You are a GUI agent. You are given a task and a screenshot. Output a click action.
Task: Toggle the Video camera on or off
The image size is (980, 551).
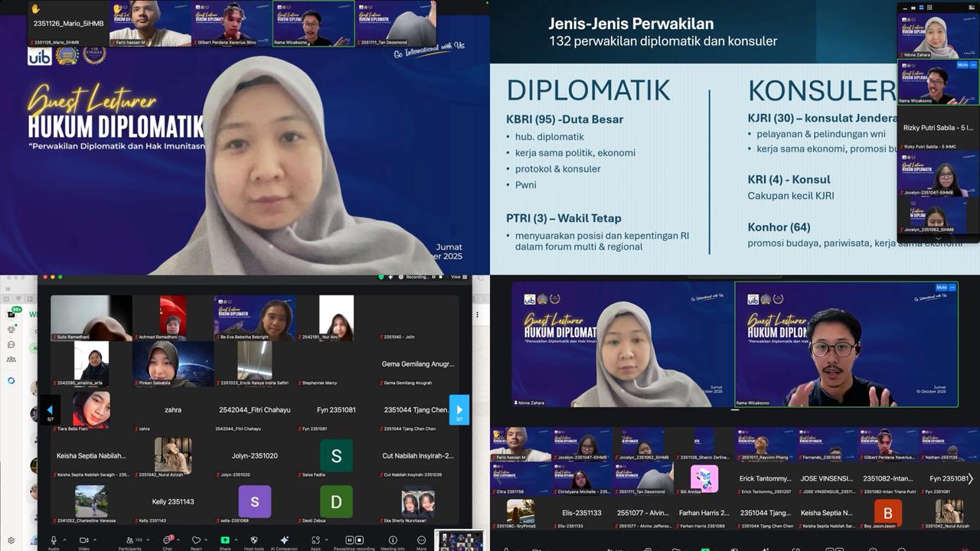[83, 540]
